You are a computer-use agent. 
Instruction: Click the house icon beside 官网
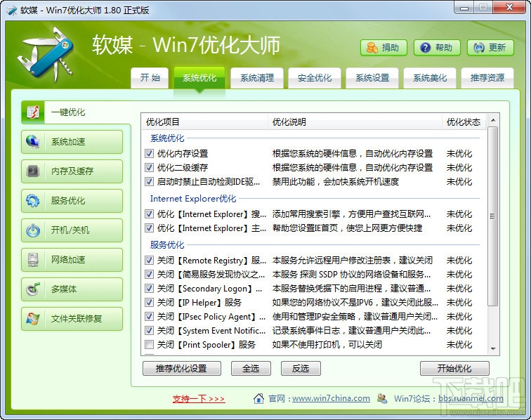coord(258,398)
